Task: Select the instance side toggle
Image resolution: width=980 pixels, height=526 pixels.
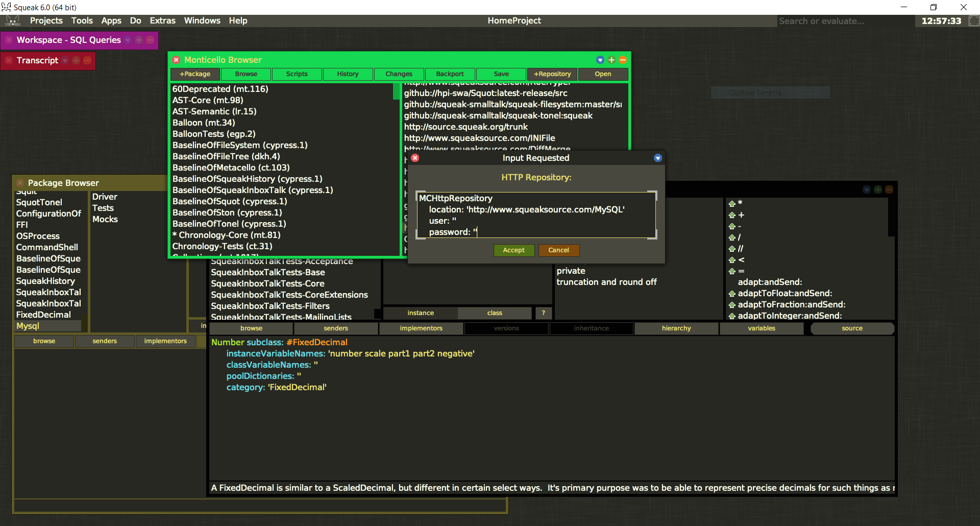Action: 421,313
